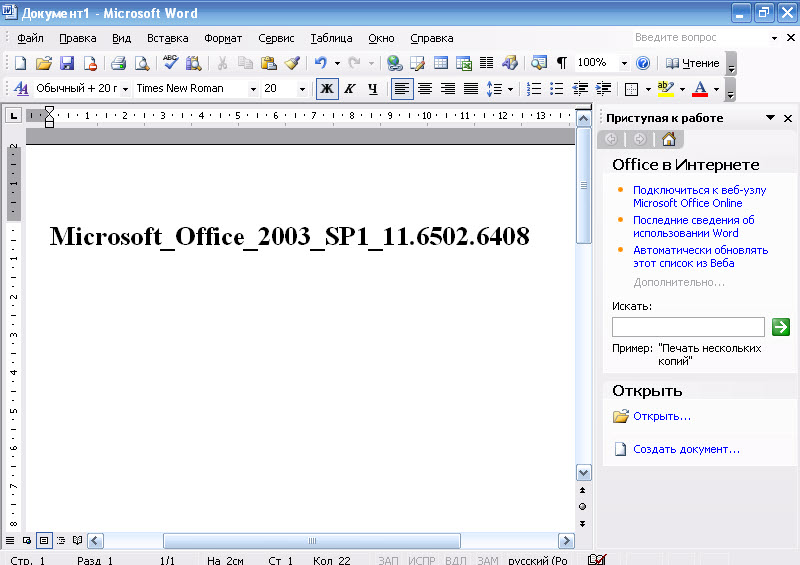Image resolution: width=800 pixels, height=565 pixels.
Task: Toggle Italic formatting button
Action: pos(350,89)
